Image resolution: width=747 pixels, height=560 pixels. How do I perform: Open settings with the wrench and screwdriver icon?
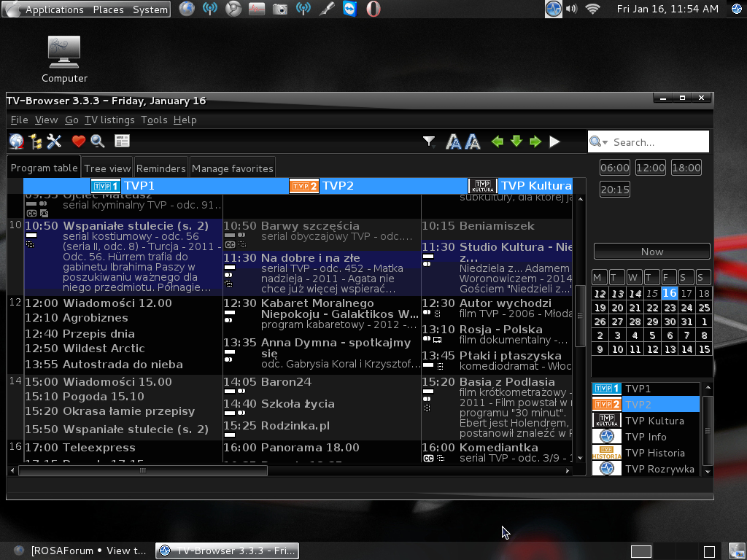click(54, 141)
